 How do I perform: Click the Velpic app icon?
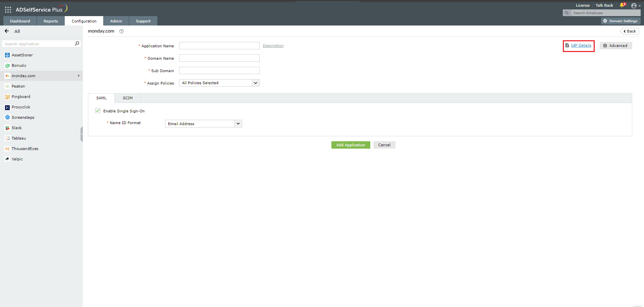coord(7,159)
